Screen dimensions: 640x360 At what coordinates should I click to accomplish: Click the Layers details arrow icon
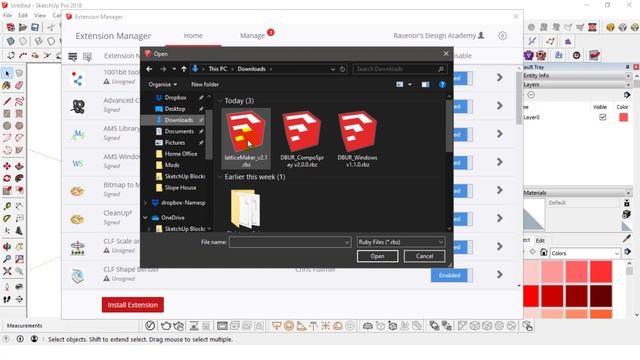[x=627, y=95]
